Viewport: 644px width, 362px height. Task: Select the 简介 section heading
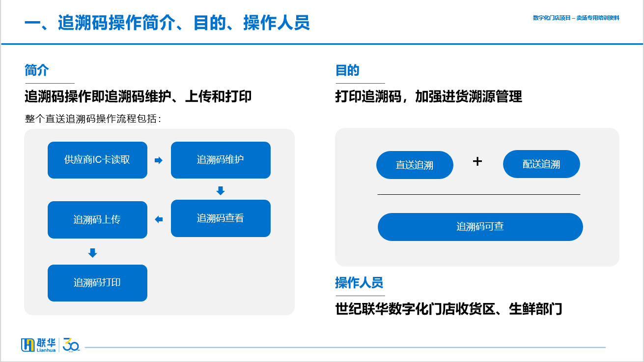(37, 70)
